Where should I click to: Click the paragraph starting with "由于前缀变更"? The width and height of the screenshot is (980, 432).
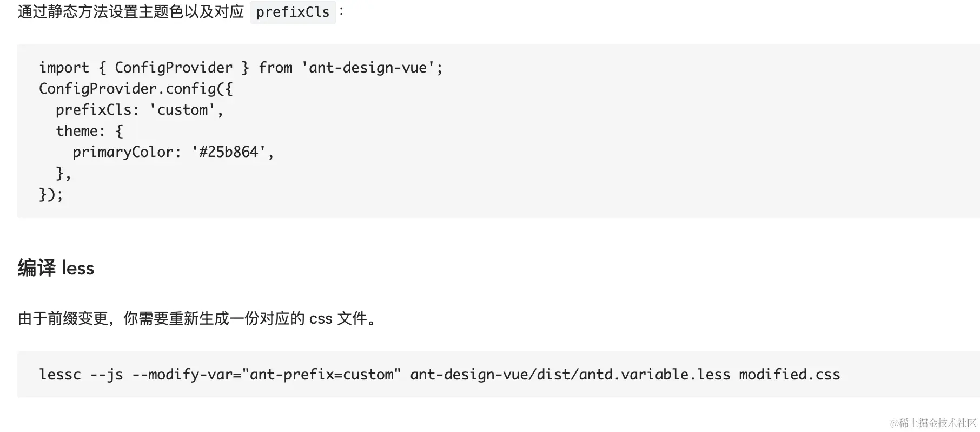197,318
